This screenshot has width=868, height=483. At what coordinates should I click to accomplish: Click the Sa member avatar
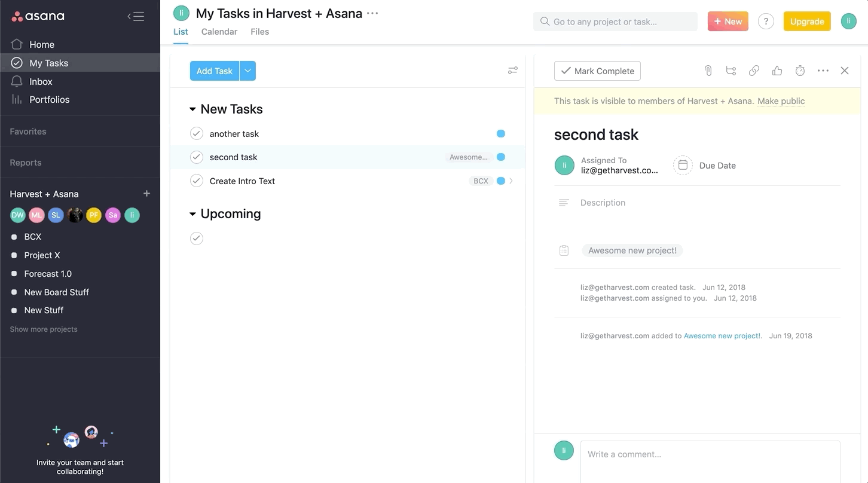(x=113, y=215)
